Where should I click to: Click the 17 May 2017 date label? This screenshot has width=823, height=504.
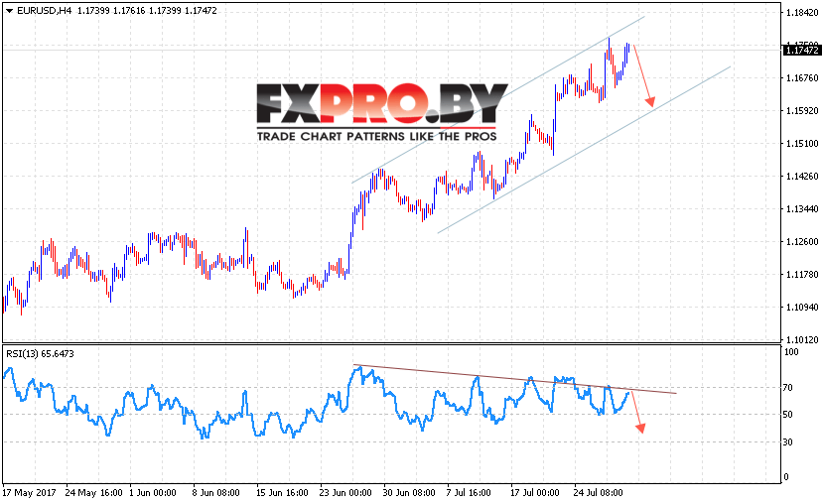pyautogui.click(x=29, y=493)
